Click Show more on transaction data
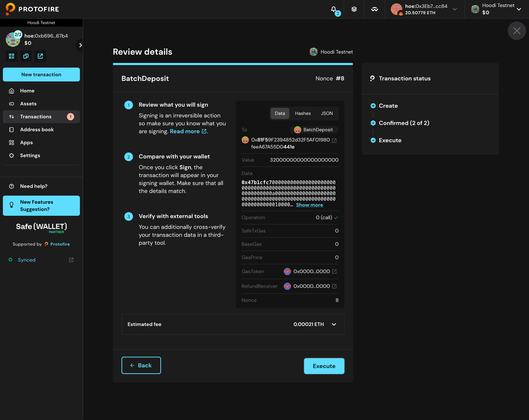This screenshot has height=420, width=529. click(x=309, y=205)
